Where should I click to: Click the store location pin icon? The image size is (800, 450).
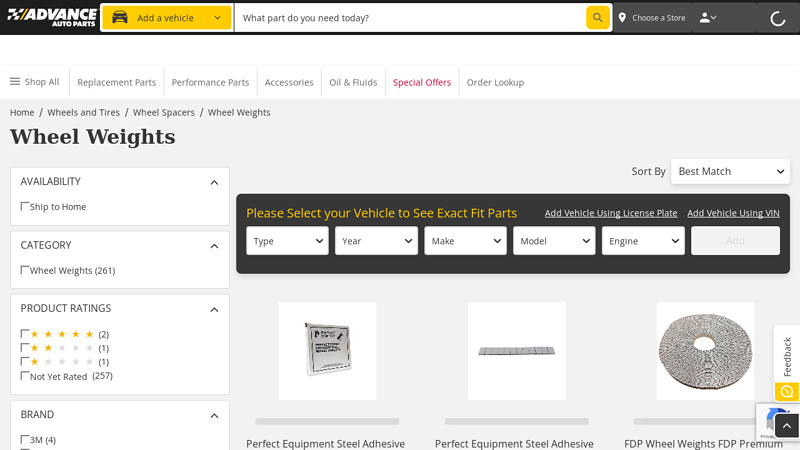[x=622, y=18]
